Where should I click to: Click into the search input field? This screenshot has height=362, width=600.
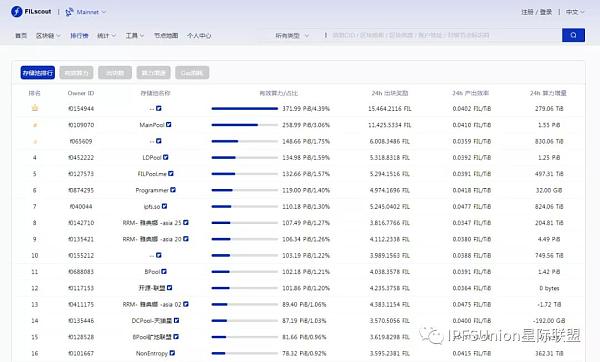click(x=444, y=35)
